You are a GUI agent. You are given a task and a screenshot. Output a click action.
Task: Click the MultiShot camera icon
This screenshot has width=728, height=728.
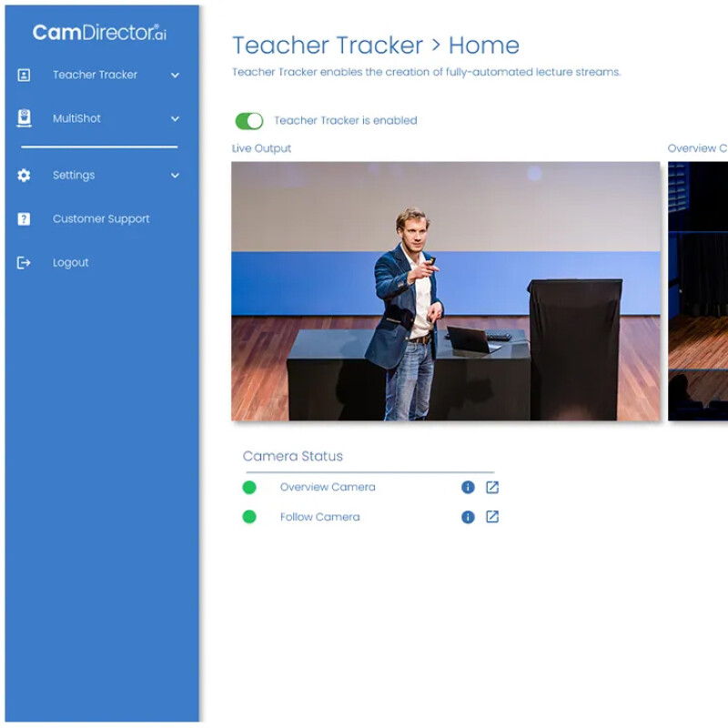[24, 118]
